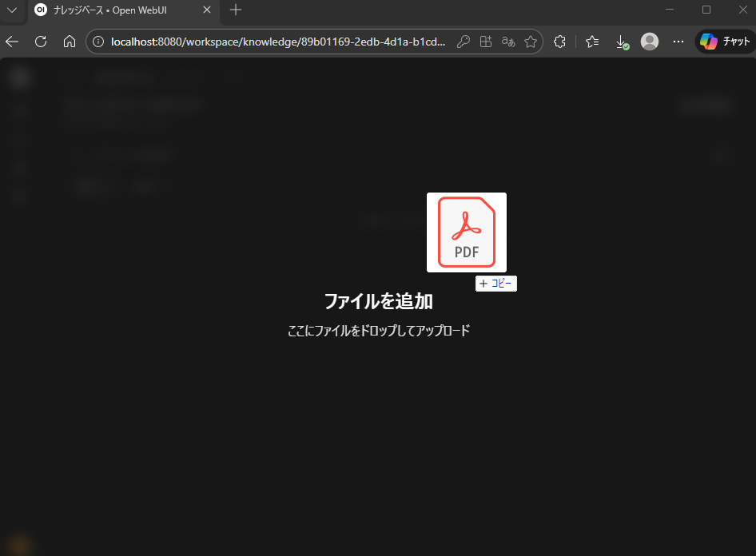The height and width of the screenshot is (556, 756).
Task: Reload the page with refresh icon
Action: pos(41,42)
